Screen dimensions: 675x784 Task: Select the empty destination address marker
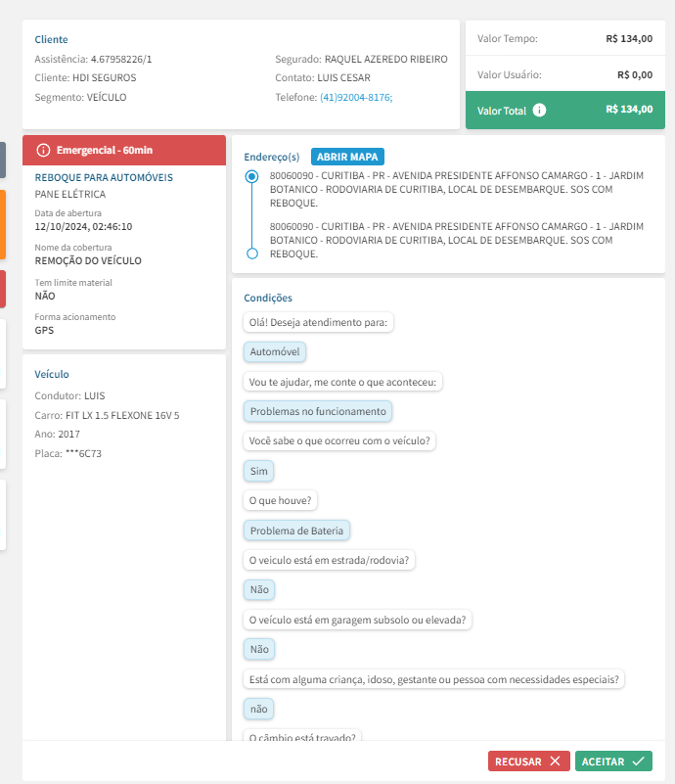pyautogui.click(x=252, y=254)
